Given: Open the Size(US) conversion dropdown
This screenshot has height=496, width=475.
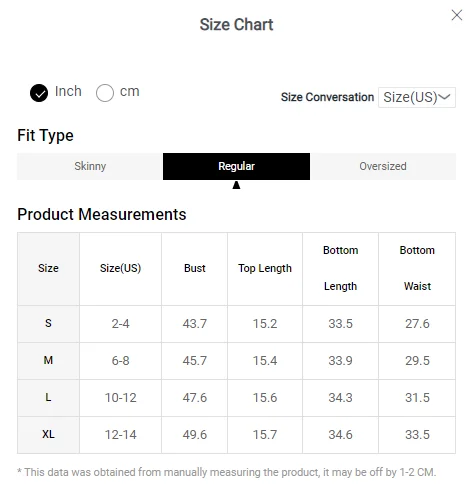Looking at the screenshot, I should click(417, 97).
